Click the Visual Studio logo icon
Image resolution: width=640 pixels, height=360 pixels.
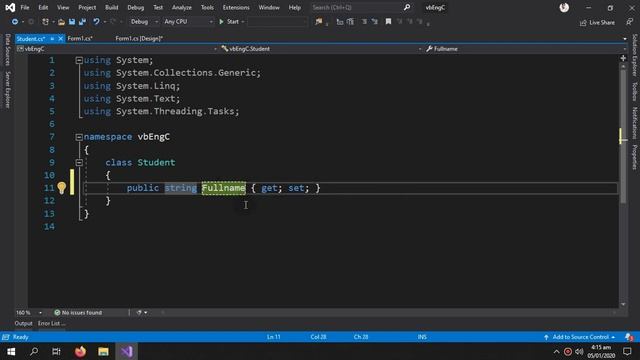pos(10,7)
